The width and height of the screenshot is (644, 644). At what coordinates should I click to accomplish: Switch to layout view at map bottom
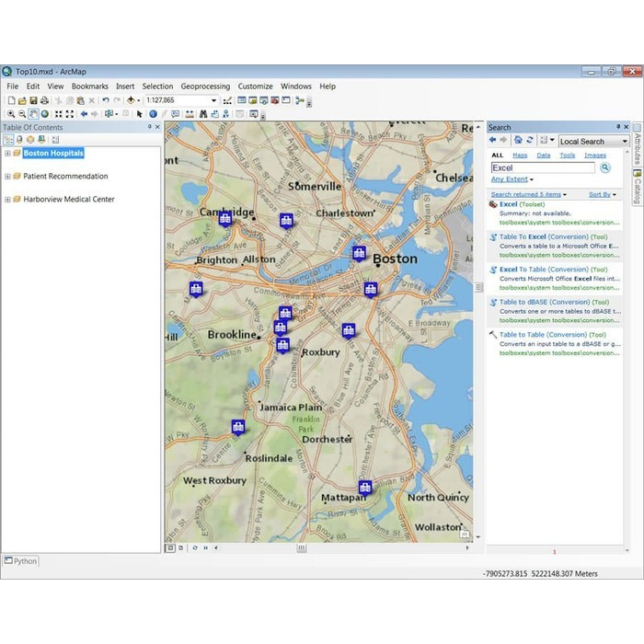[181, 548]
